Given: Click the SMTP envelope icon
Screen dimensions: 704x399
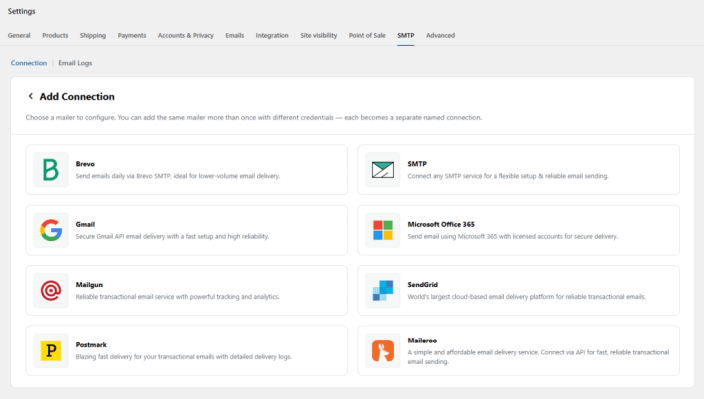Looking at the screenshot, I should (x=383, y=170).
